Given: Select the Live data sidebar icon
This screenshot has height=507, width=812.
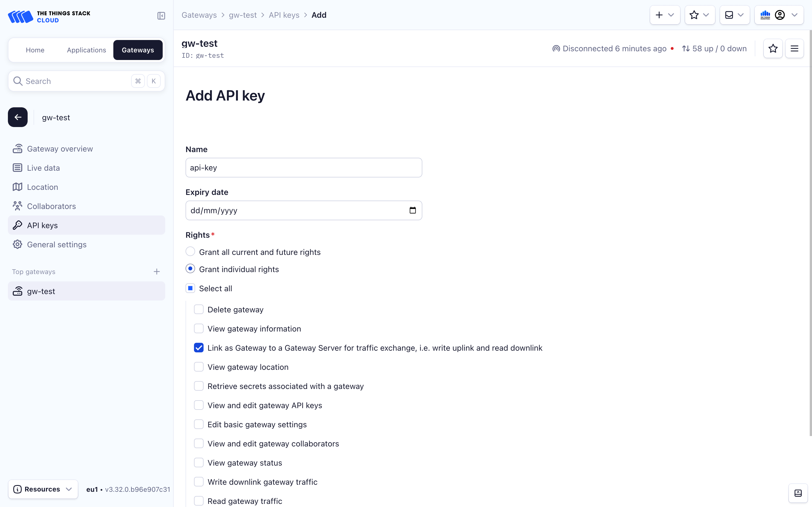Looking at the screenshot, I should click(x=17, y=168).
